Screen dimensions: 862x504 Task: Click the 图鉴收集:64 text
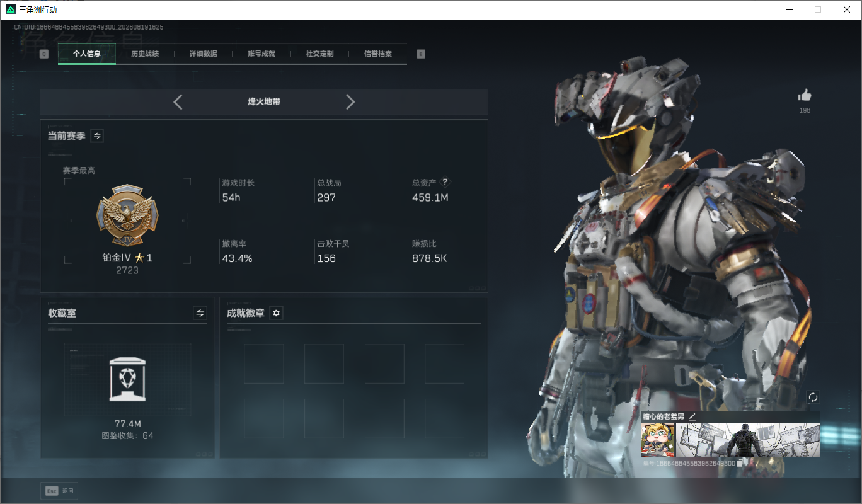(x=127, y=435)
